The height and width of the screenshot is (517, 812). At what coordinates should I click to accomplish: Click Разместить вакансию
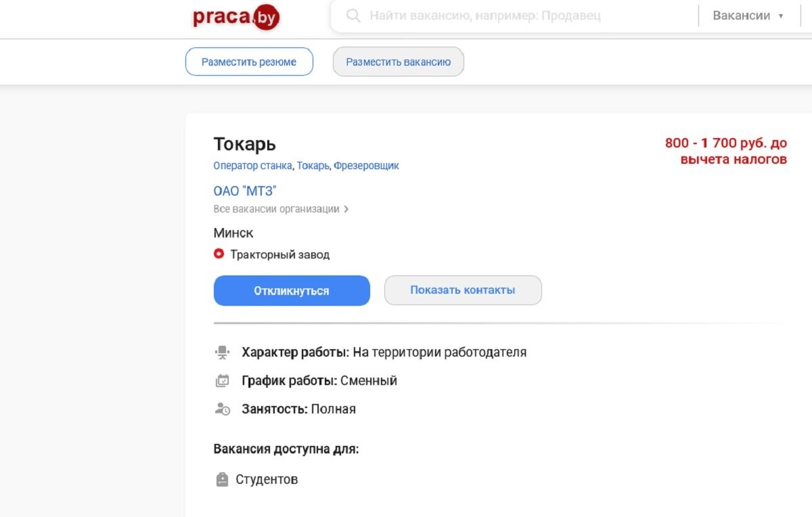pos(398,61)
